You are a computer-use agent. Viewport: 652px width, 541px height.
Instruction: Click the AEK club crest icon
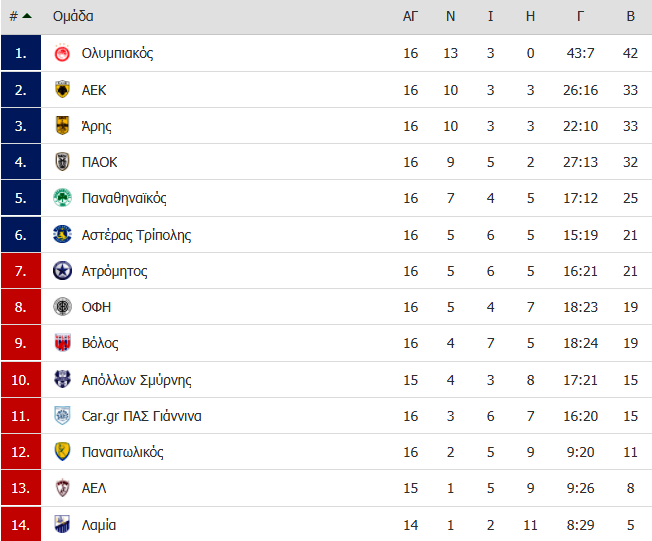coord(62,89)
